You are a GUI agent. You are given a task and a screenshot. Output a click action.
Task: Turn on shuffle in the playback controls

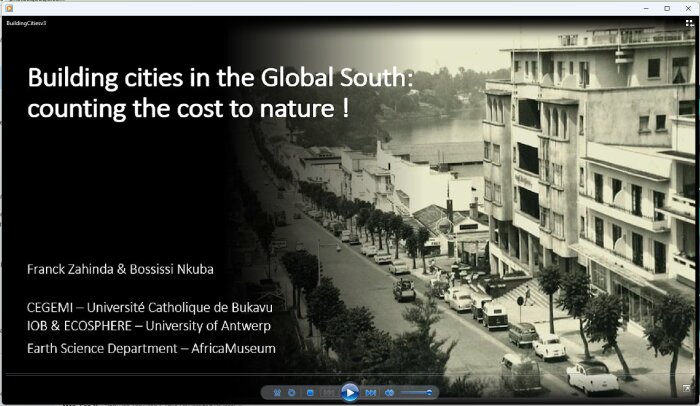[x=277, y=393]
